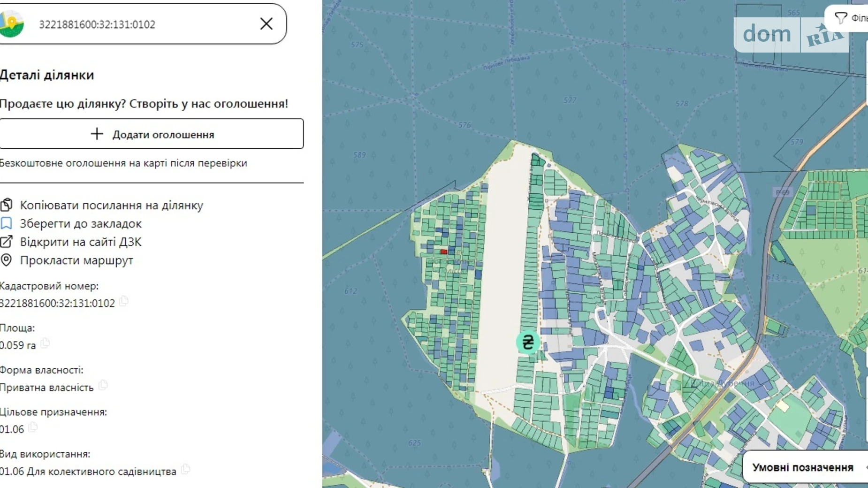Screen dimensions: 868x488
Task: Save parcel with the bookmark icon
Action: pos(6,223)
